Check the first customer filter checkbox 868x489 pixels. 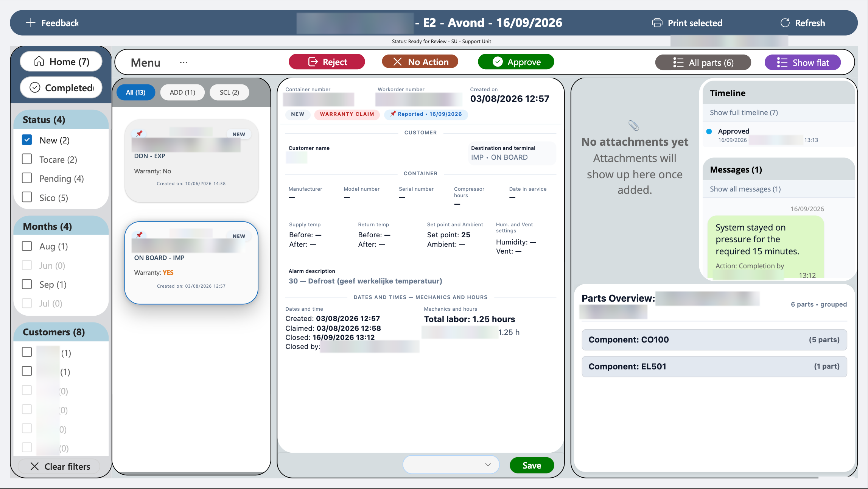(x=27, y=352)
